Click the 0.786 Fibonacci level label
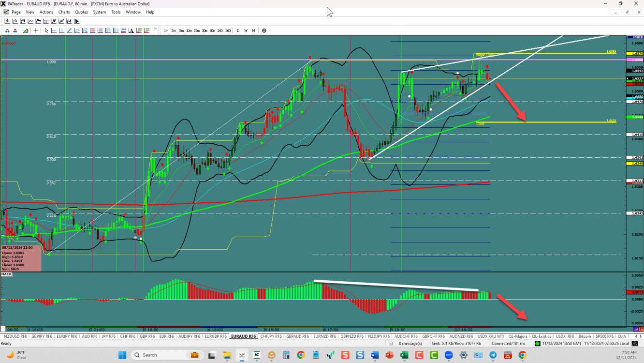This screenshot has height=363, width=644. [51, 104]
